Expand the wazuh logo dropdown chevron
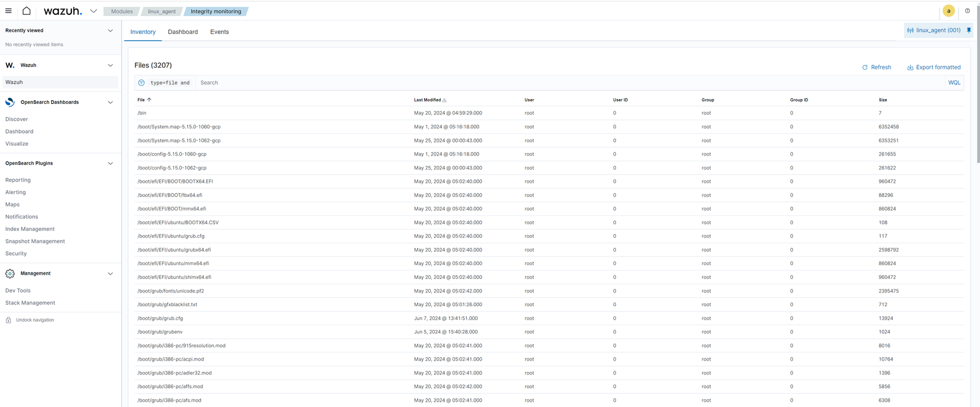 coord(93,11)
